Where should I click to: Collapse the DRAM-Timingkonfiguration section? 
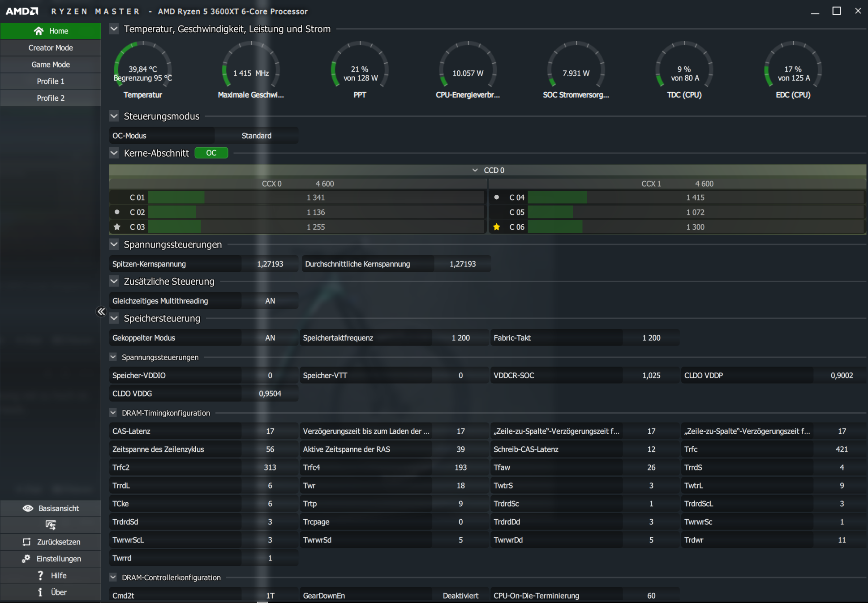pos(113,413)
